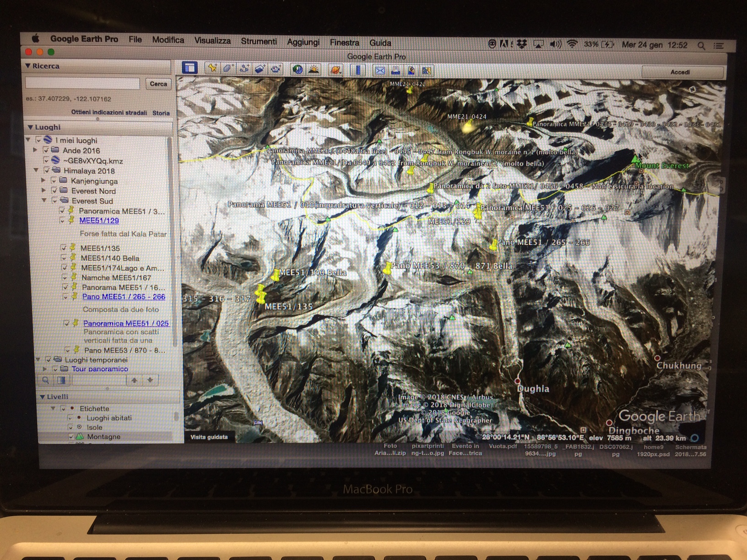Click the Dughla place marker on map
747x560 pixels.
point(518,381)
